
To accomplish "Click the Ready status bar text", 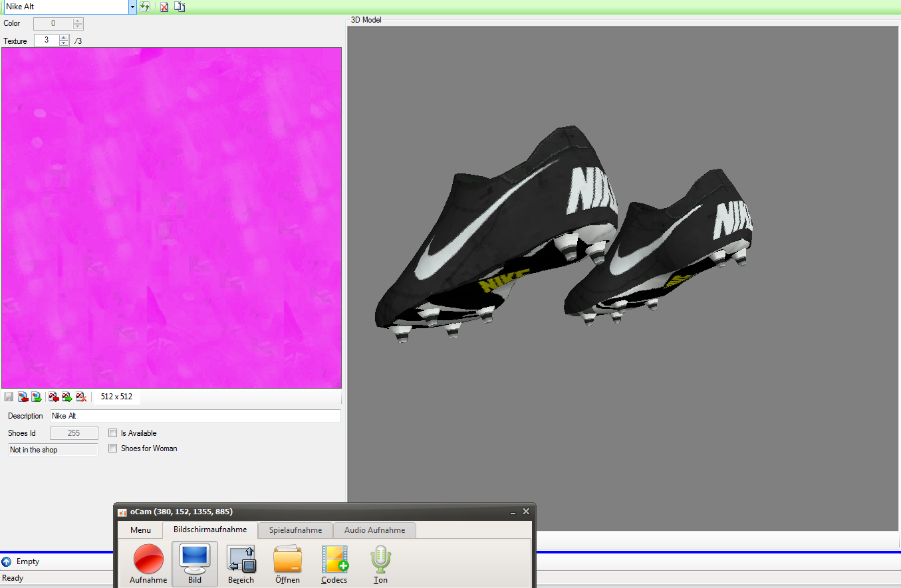I will 13,578.
